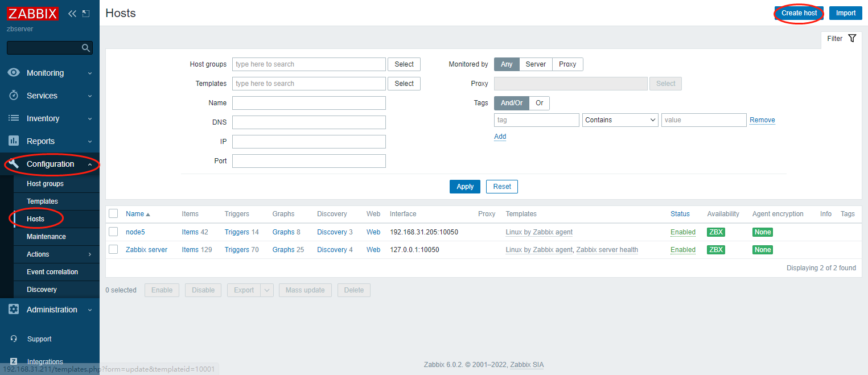Click the Configuration wrench icon
868x375 pixels.
click(x=14, y=164)
